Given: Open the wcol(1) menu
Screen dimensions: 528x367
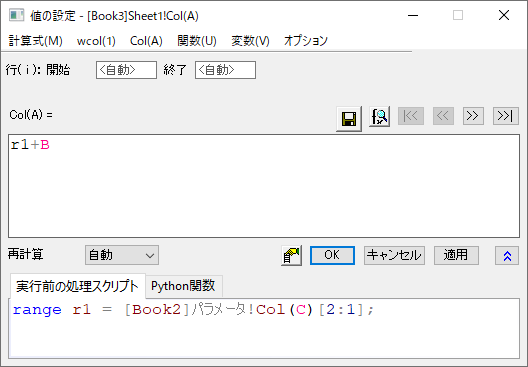Looking at the screenshot, I should tap(96, 41).
